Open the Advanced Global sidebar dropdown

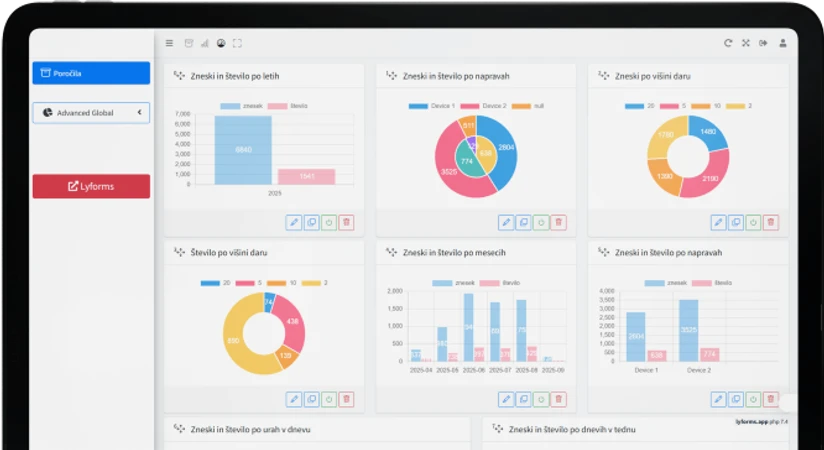[90, 113]
